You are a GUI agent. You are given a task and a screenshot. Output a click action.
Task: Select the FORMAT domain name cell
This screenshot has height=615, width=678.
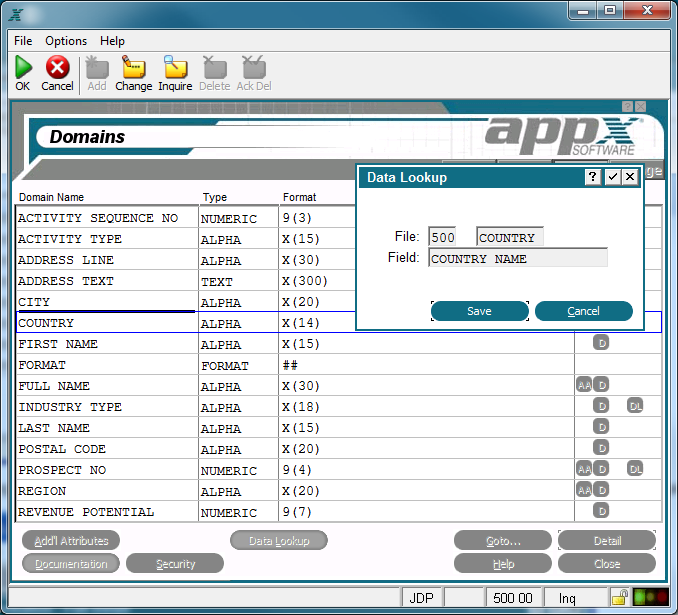(107, 365)
